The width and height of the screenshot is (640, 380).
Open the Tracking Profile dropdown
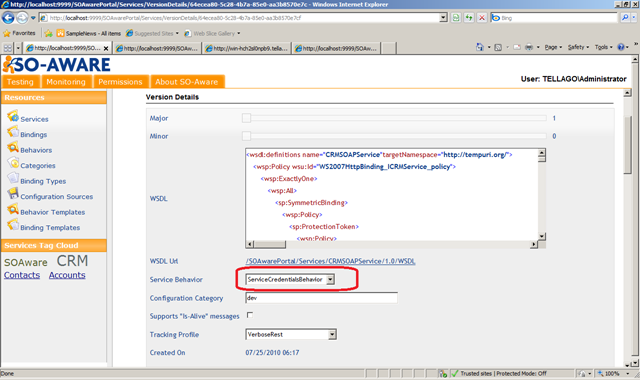click(x=332, y=334)
